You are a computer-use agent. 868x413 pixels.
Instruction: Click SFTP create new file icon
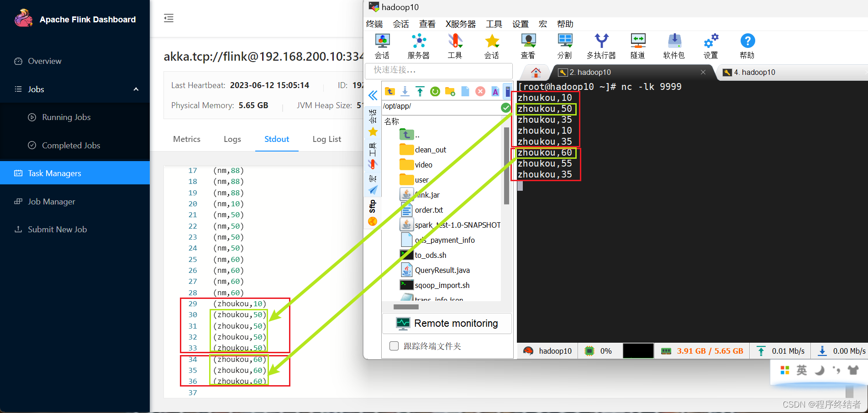click(465, 91)
